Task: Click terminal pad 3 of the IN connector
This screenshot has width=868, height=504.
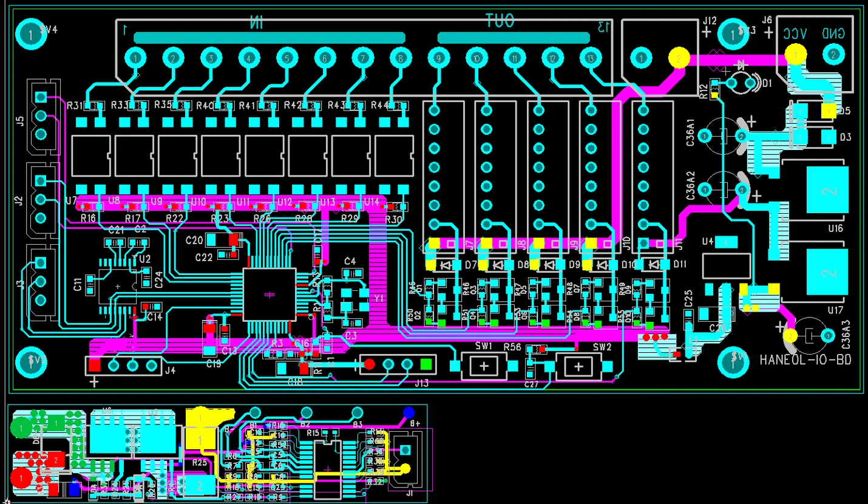Action: [211, 58]
